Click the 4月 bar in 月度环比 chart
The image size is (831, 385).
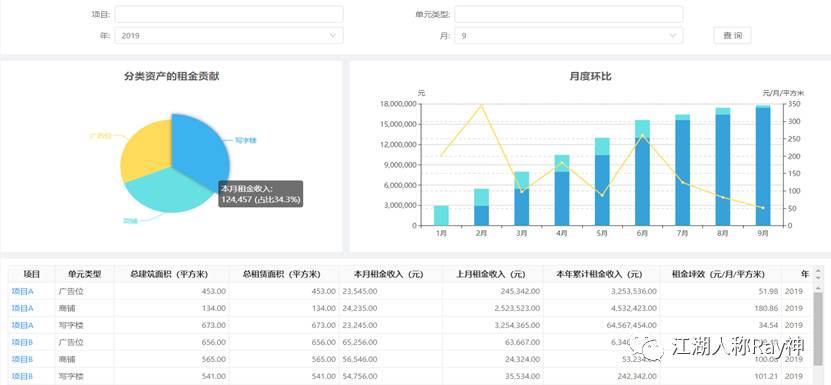click(x=562, y=190)
